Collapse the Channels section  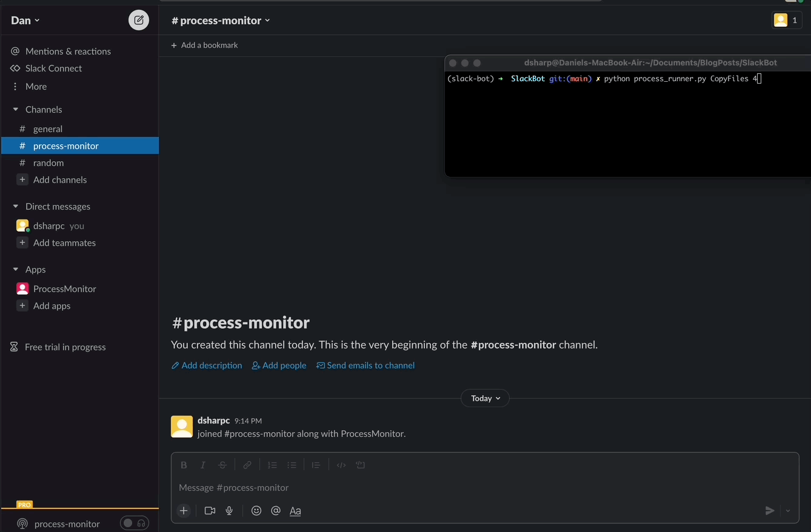pyautogui.click(x=16, y=110)
